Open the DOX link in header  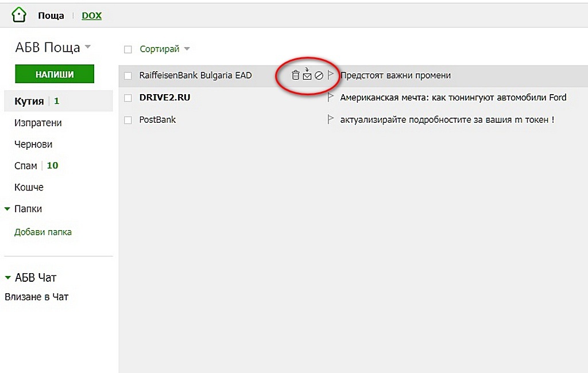(92, 15)
